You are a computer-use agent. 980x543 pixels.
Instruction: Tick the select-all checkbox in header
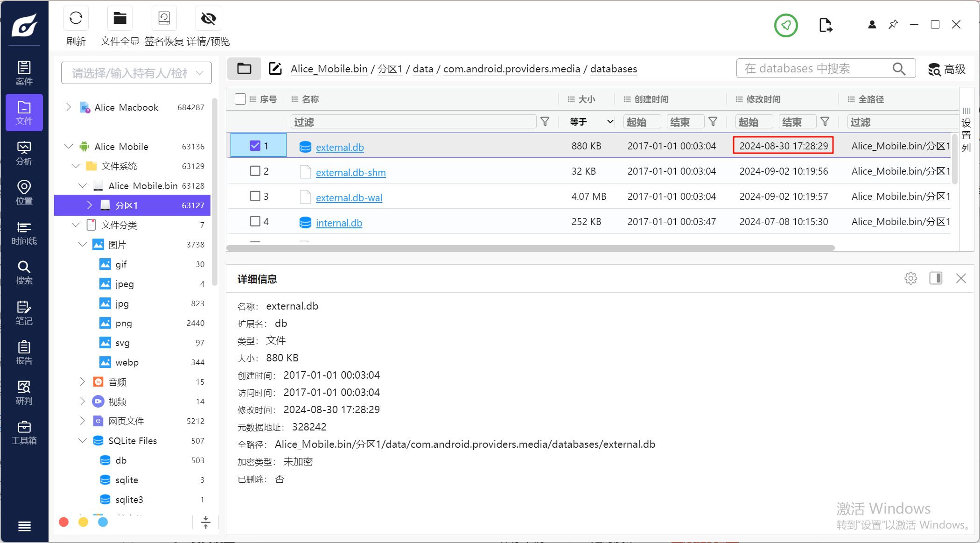tap(240, 99)
